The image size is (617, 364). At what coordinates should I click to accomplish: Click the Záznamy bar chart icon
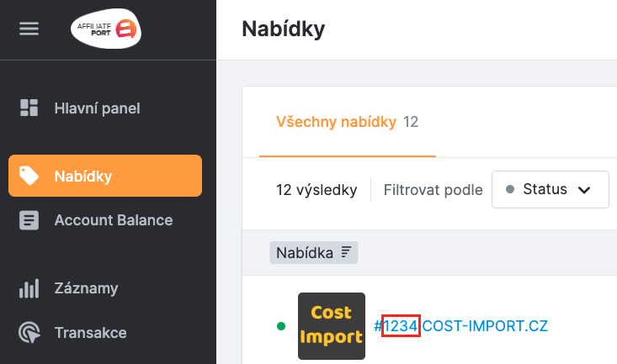(29, 288)
